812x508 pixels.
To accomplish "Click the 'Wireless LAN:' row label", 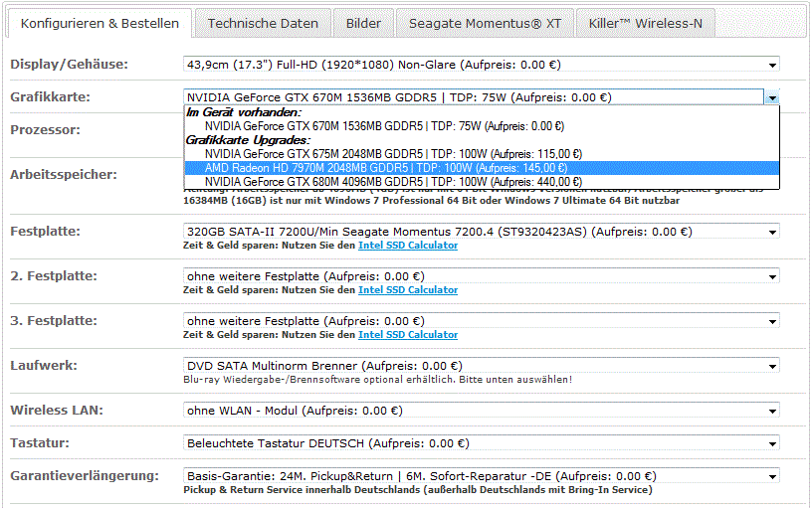I will pyautogui.click(x=57, y=411).
